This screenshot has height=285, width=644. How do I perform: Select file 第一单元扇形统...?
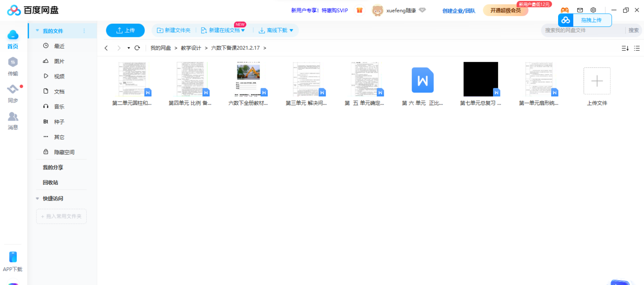539,84
